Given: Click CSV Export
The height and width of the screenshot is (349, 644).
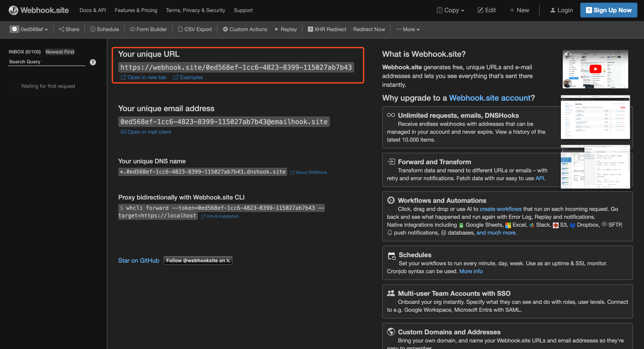Looking at the screenshot, I should 195,29.
